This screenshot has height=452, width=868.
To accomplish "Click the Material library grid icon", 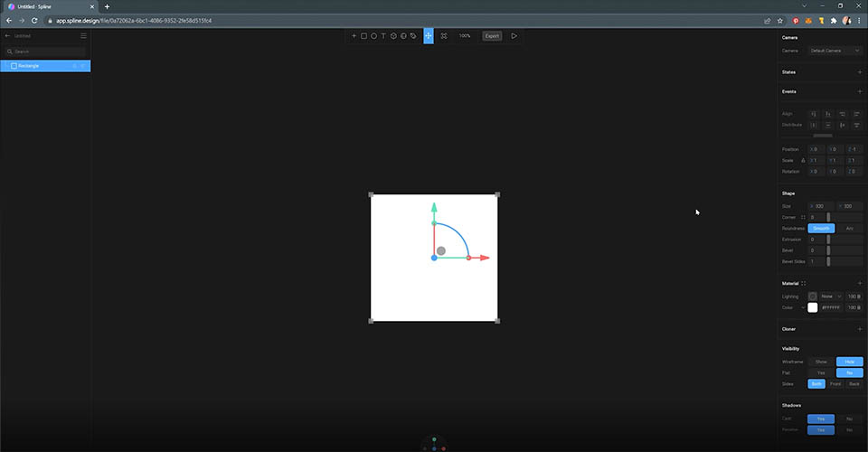I will coord(803,283).
